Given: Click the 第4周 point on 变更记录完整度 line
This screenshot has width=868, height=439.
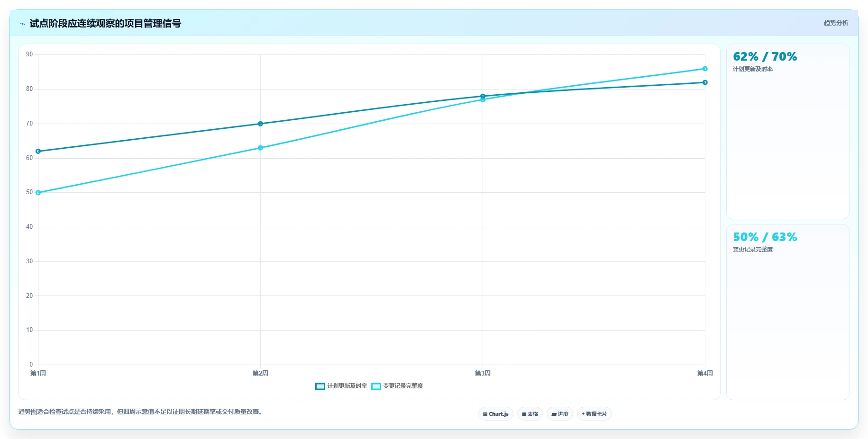Looking at the screenshot, I should [705, 69].
